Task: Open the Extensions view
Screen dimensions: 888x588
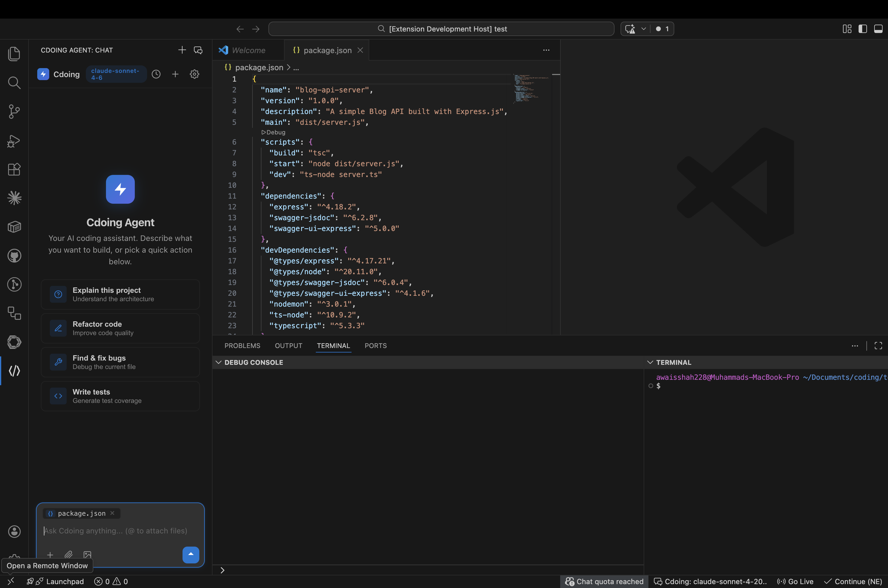Action: point(14,169)
